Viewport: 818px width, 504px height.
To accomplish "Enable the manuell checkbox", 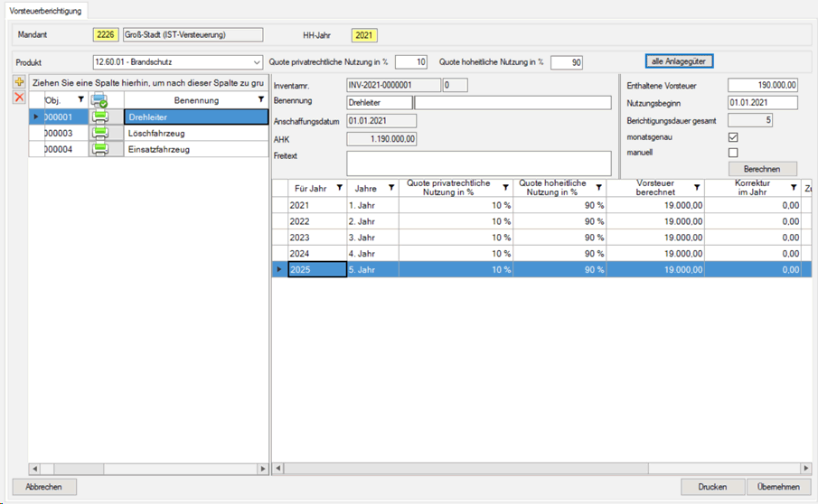I will [x=733, y=153].
